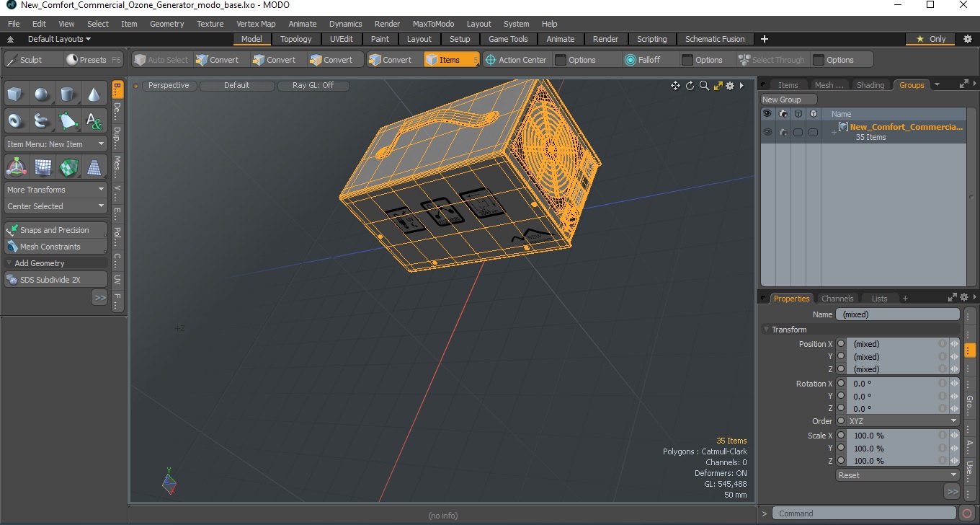Open Item Menu: New Item dropdown

[56, 144]
